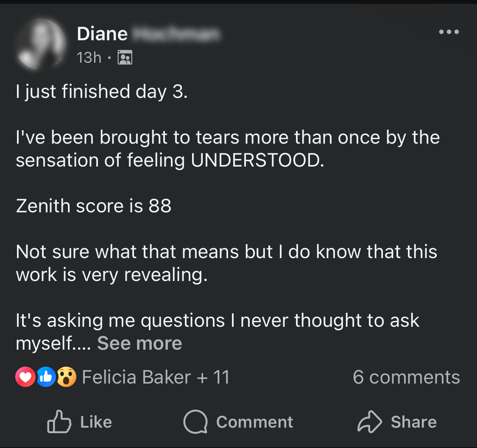Tap the Comment button label
This screenshot has height=448, width=477.
(x=254, y=422)
